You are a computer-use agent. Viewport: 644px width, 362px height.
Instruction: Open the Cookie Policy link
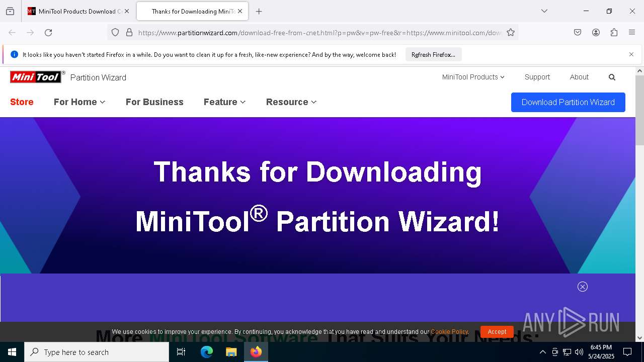tap(449, 332)
